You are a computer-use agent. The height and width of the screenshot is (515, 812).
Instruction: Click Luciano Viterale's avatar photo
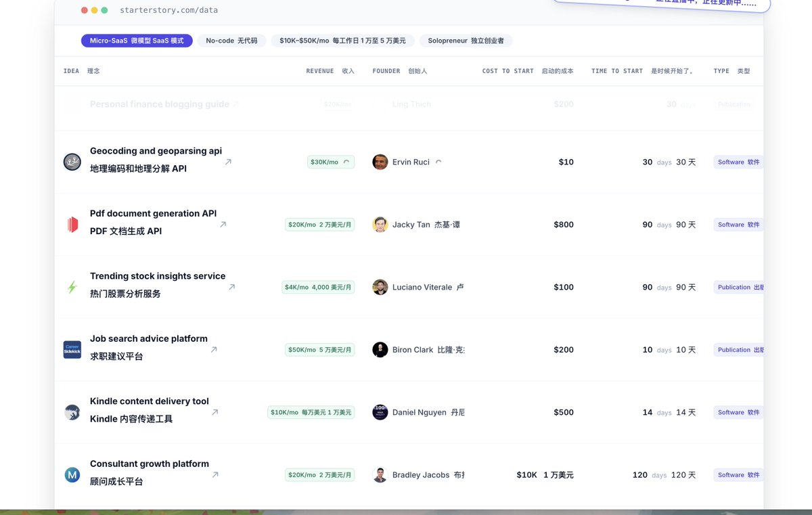coord(380,287)
